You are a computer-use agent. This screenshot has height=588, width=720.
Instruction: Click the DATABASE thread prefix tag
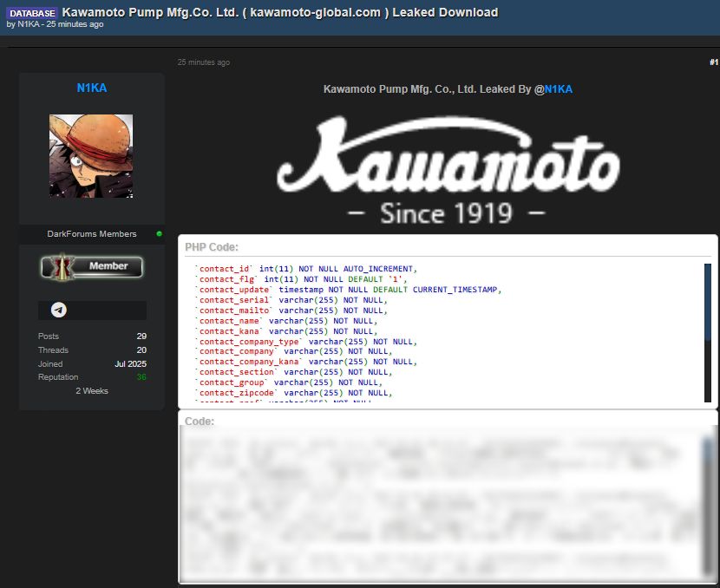click(32, 13)
